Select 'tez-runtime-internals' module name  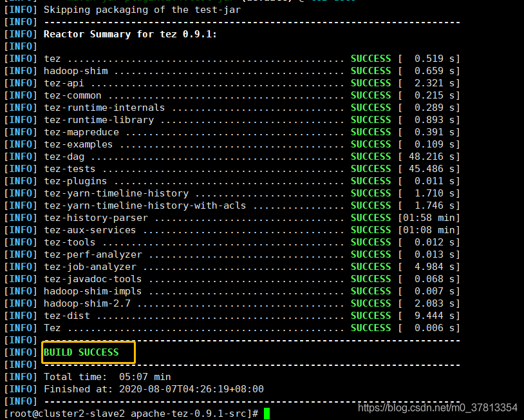point(104,108)
